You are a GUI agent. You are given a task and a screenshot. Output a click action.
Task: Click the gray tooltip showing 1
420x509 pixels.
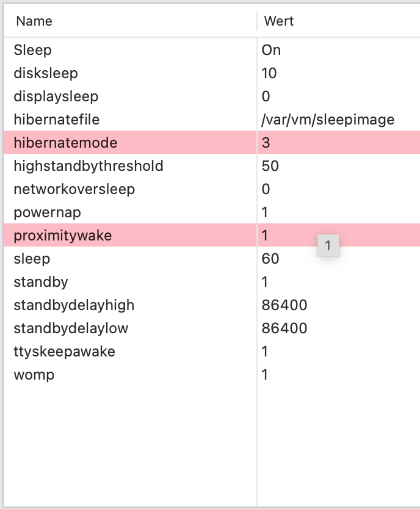tap(328, 246)
